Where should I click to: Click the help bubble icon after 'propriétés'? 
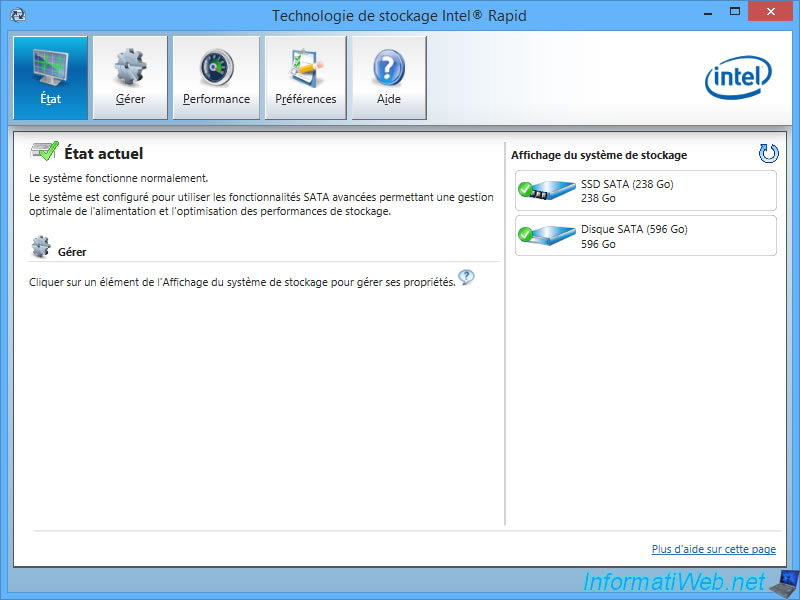pyautogui.click(x=466, y=278)
